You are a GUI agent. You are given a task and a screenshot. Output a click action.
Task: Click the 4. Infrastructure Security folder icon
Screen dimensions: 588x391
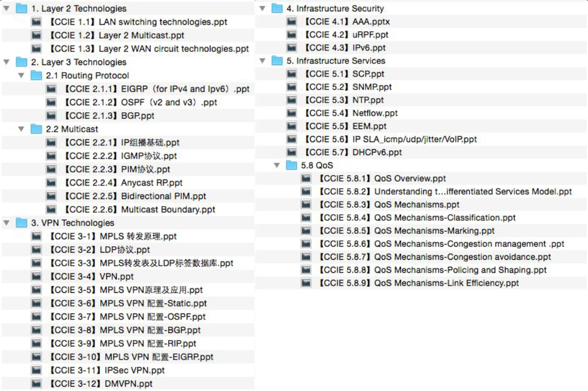click(277, 8)
